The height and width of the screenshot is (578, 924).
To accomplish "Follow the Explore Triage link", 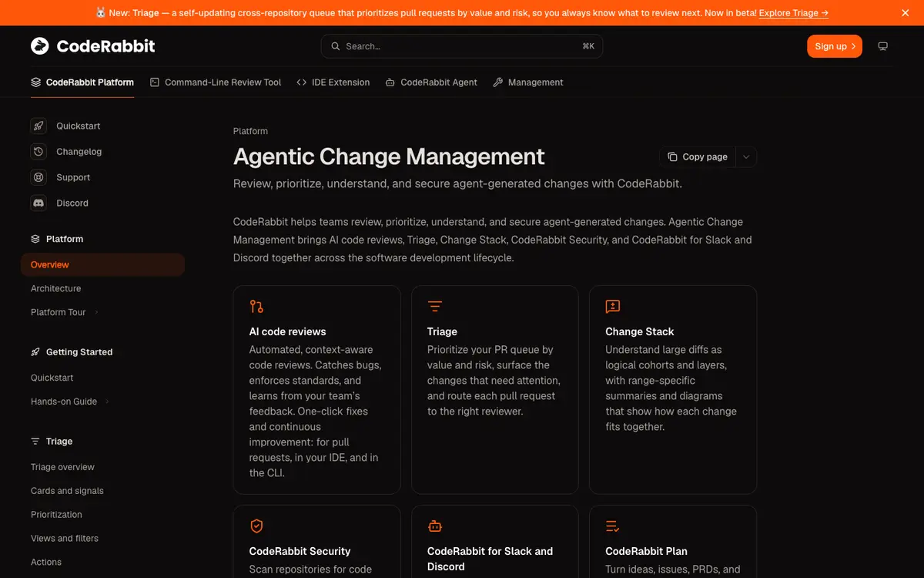I will pyautogui.click(x=794, y=13).
